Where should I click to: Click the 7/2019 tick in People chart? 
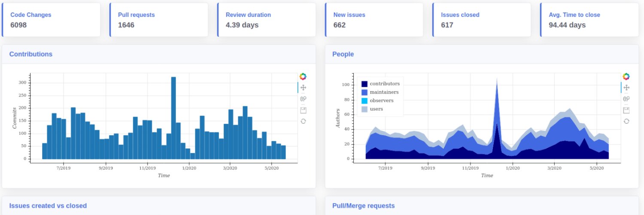click(385, 168)
